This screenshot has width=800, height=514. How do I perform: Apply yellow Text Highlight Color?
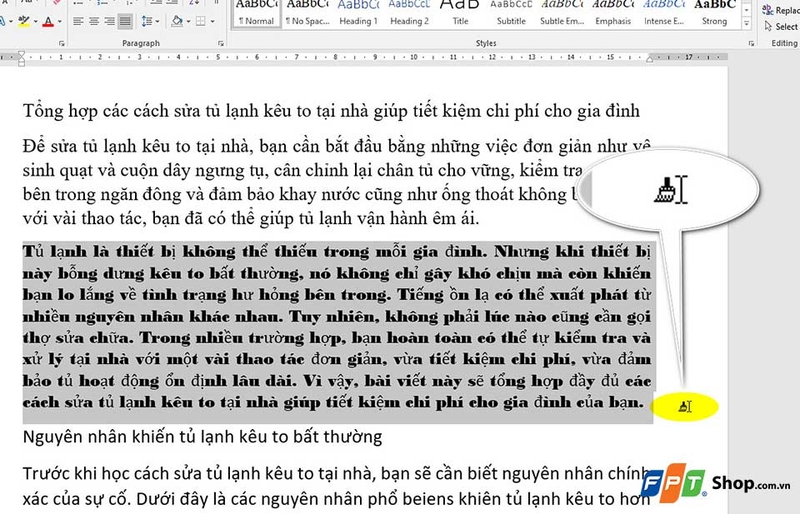[x=23, y=21]
